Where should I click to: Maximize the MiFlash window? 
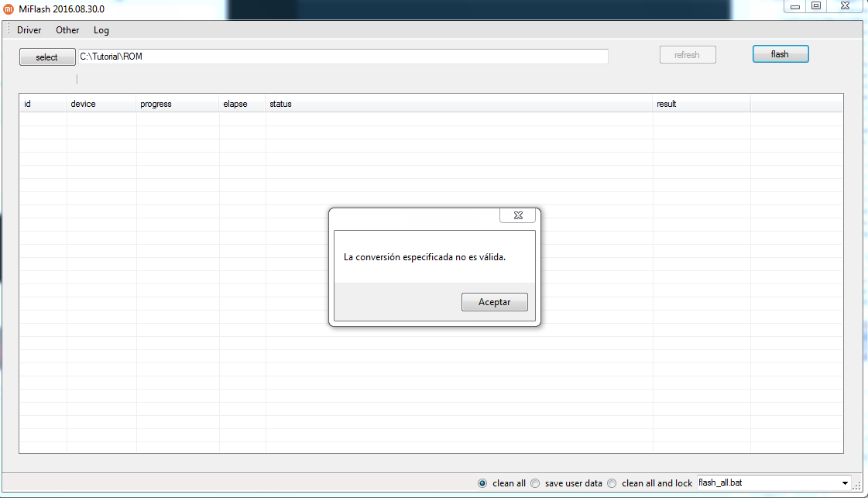816,6
